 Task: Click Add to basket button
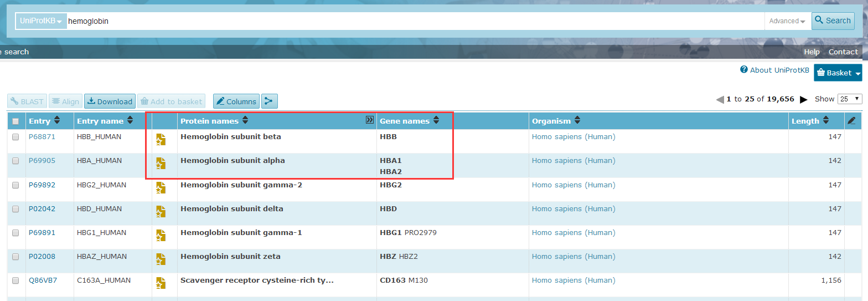point(171,101)
